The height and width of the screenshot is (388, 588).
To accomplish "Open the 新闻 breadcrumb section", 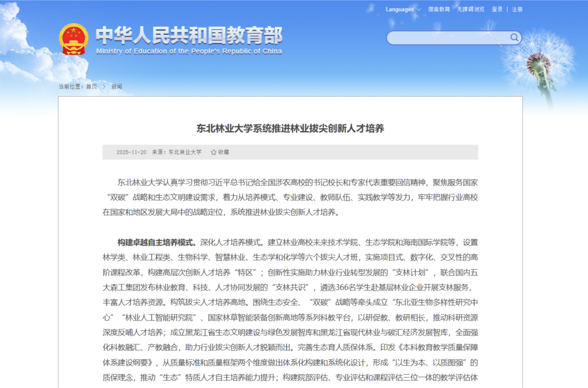I will [116, 87].
